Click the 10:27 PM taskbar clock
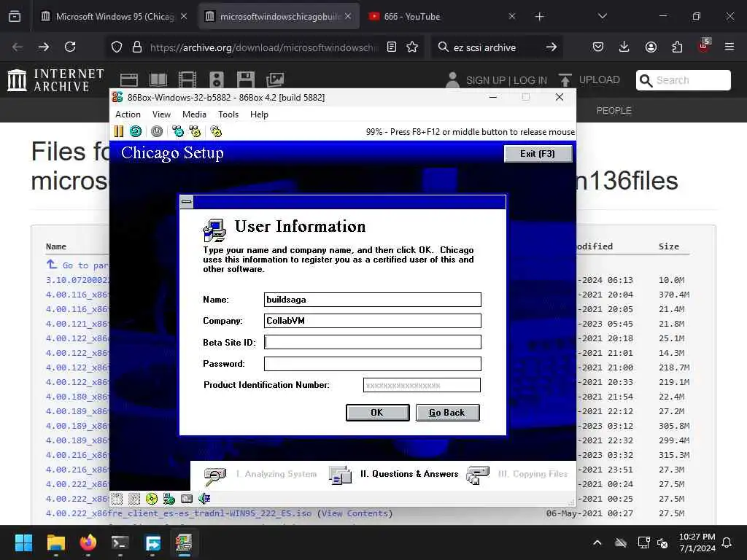 click(697, 542)
